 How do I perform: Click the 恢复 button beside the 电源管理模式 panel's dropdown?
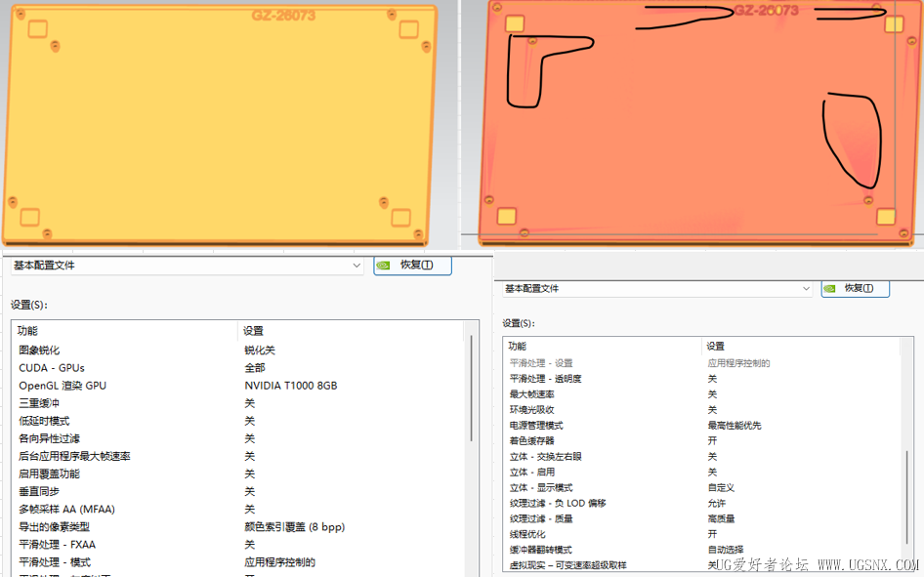[x=855, y=289]
